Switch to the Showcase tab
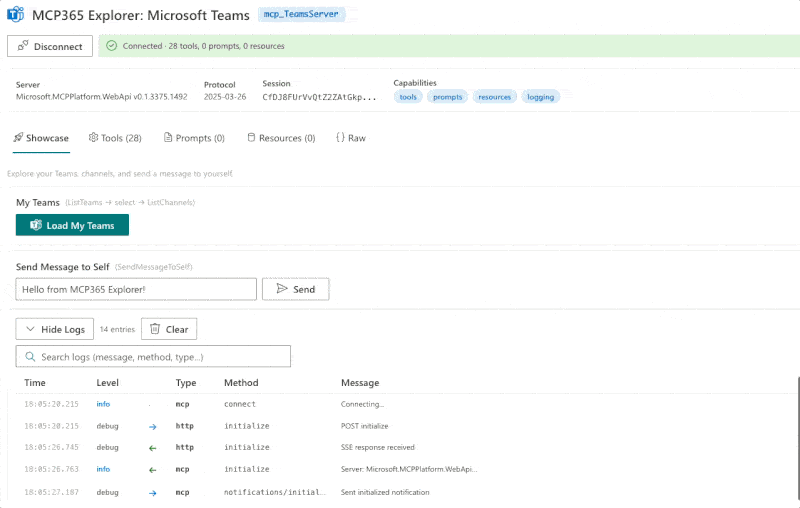This screenshot has height=508, width=800. (41, 138)
